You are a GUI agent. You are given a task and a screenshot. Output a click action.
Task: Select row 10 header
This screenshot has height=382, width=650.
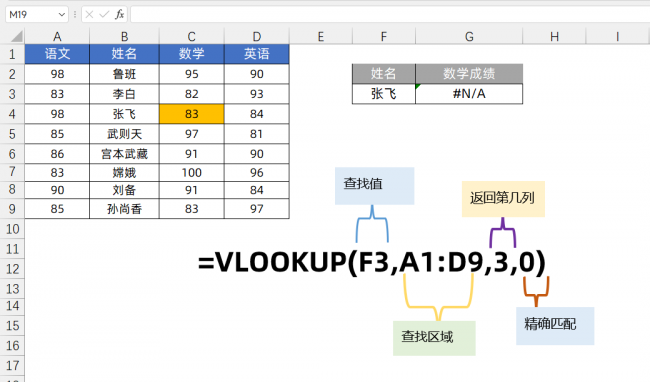click(x=12, y=229)
